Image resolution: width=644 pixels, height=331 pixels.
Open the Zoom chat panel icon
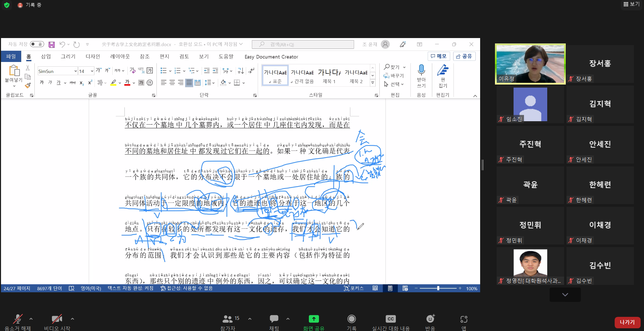coord(274,319)
